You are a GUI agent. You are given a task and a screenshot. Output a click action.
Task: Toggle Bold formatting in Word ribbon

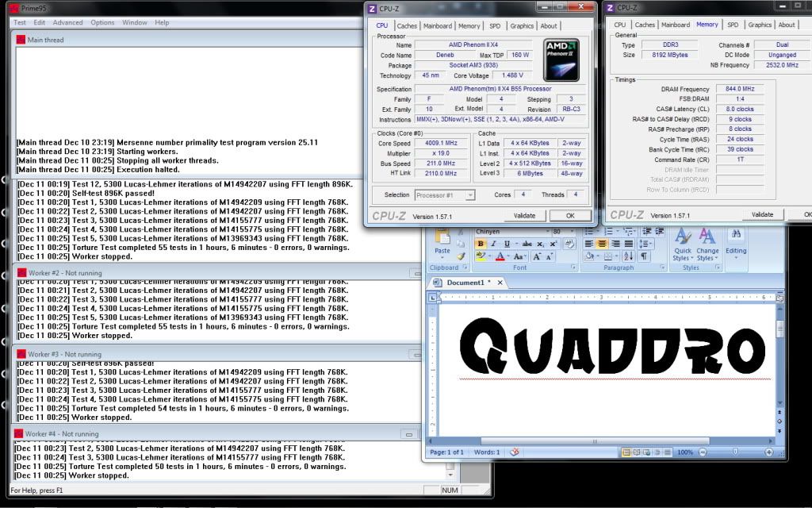pyautogui.click(x=481, y=244)
